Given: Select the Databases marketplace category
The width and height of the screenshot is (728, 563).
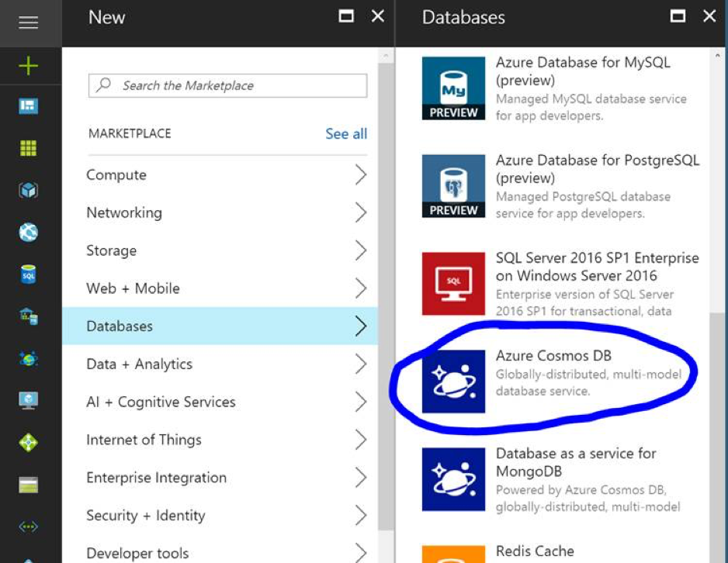Looking at the screenshot, I should tap(220, 326).
